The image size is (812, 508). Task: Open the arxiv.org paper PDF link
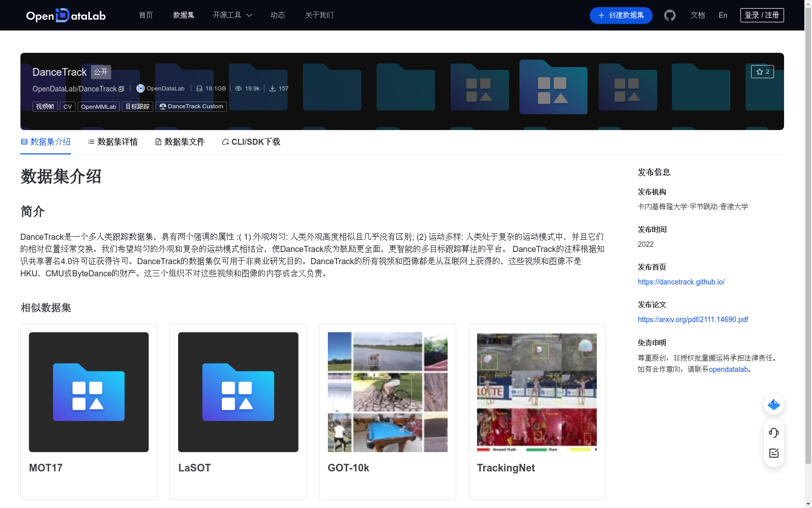[693, 320]
